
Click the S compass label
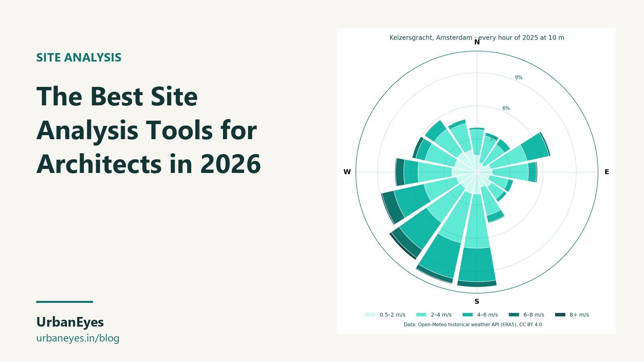coord(477,302)
